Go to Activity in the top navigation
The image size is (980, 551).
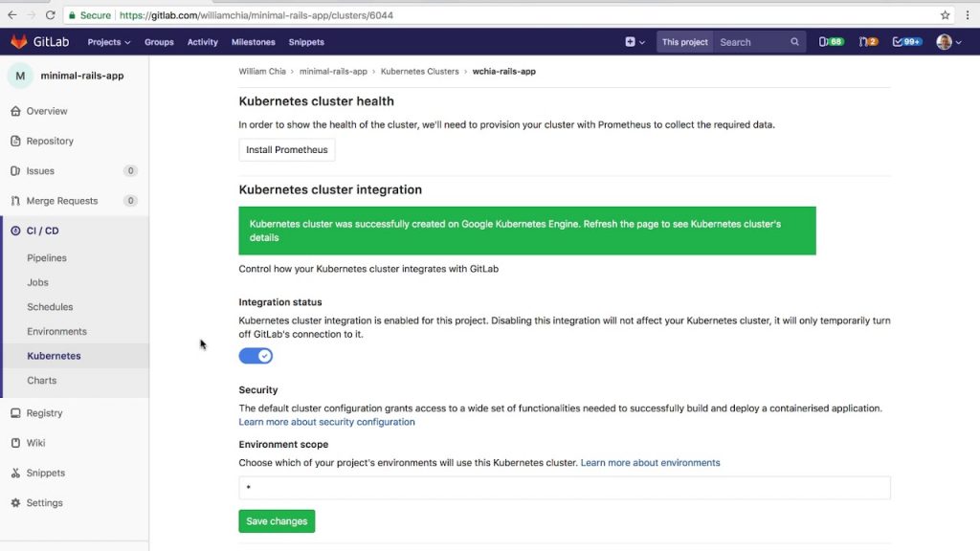tap(203, 42)
